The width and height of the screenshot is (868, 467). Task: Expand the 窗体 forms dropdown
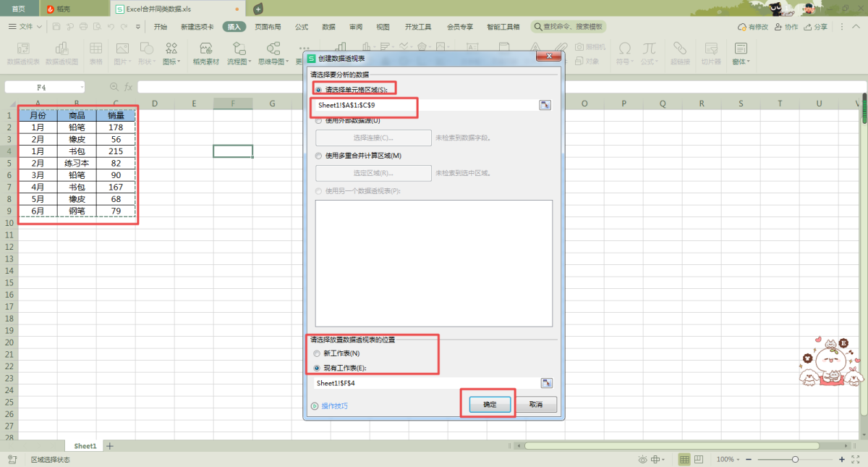(x=741, y=62)
